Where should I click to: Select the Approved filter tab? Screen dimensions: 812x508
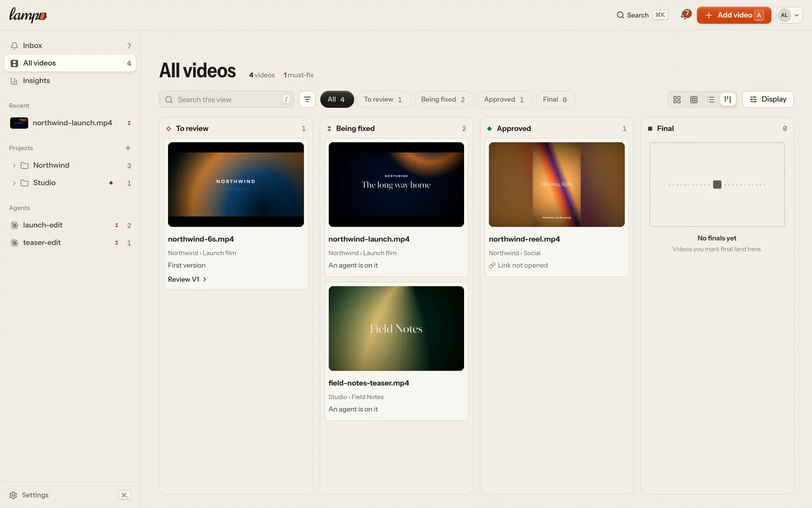504,100
